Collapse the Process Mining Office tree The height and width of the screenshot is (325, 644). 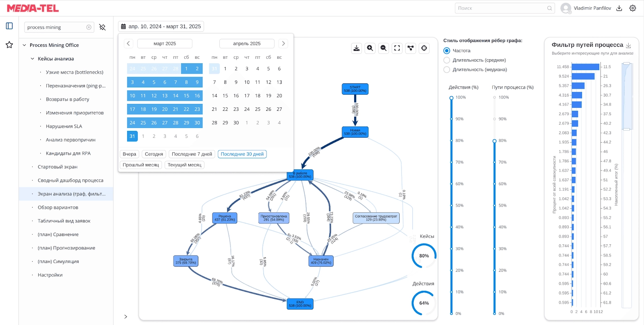coord(24,45)
